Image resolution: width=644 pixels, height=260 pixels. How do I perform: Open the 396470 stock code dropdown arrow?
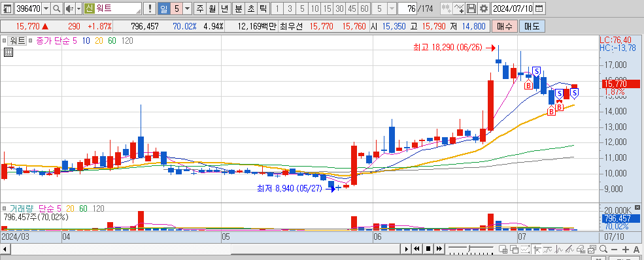click(x=46, y=8)
